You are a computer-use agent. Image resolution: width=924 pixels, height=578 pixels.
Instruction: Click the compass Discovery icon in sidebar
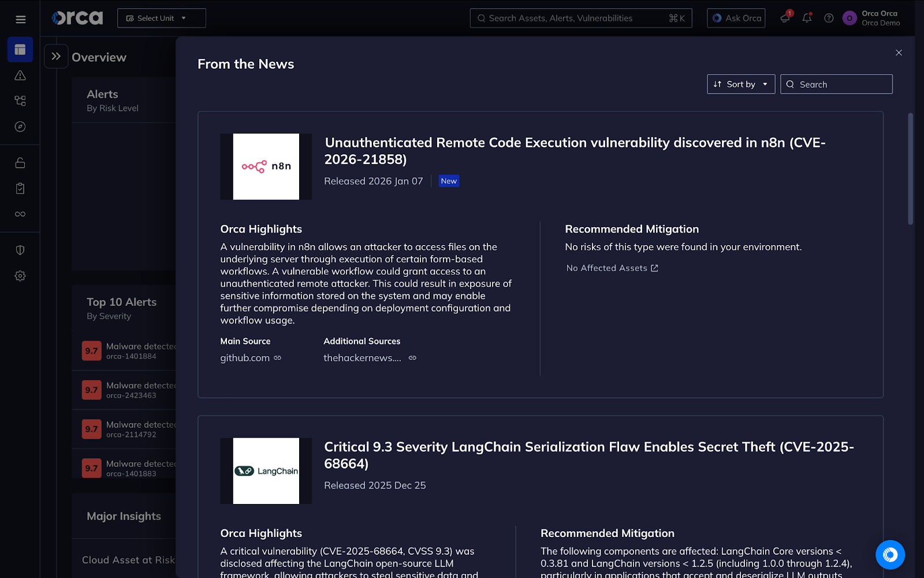pos(20,127)
